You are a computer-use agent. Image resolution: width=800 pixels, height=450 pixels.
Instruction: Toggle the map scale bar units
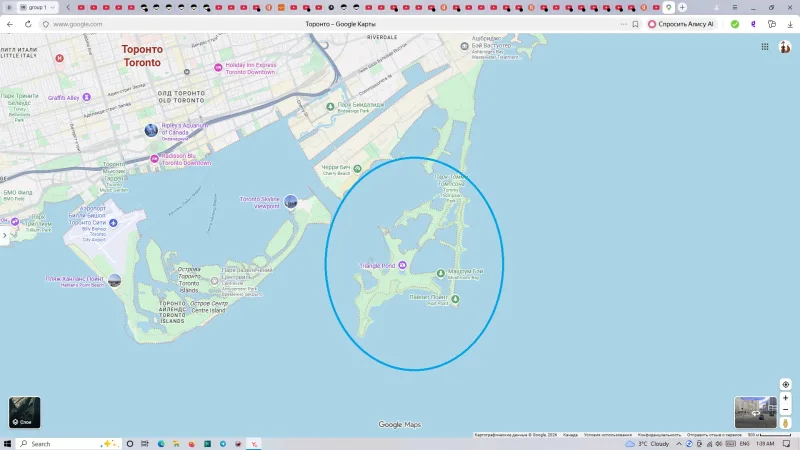[769, 435]
